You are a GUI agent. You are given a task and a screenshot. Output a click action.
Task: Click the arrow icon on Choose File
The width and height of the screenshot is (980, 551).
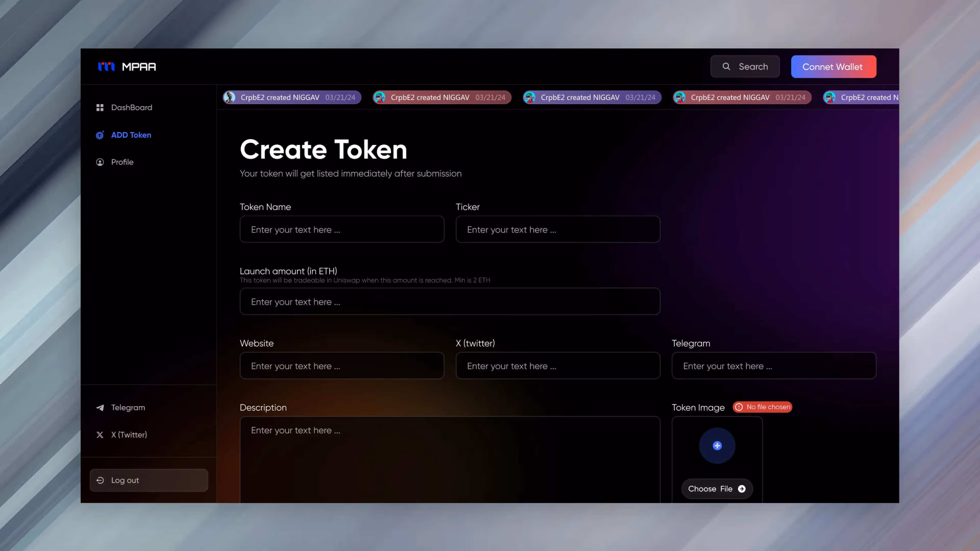(x=741, y=489)
